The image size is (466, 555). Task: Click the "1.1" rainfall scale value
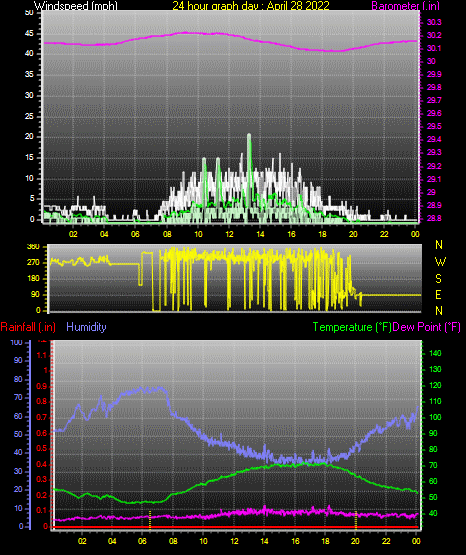click(42, 355)
